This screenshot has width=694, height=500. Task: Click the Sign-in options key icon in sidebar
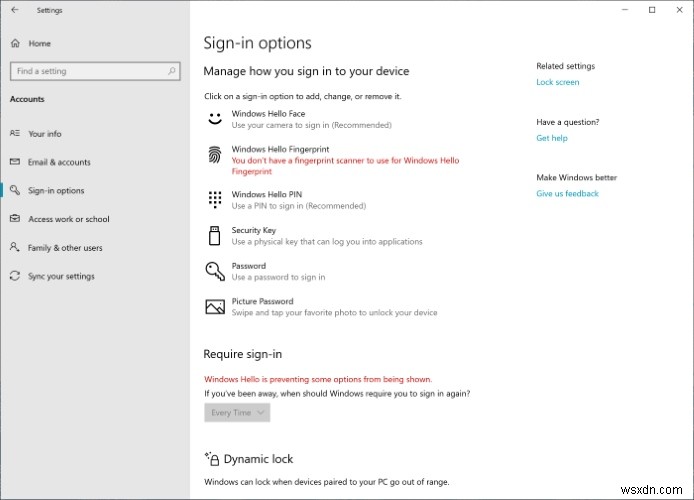pos(15,190)
